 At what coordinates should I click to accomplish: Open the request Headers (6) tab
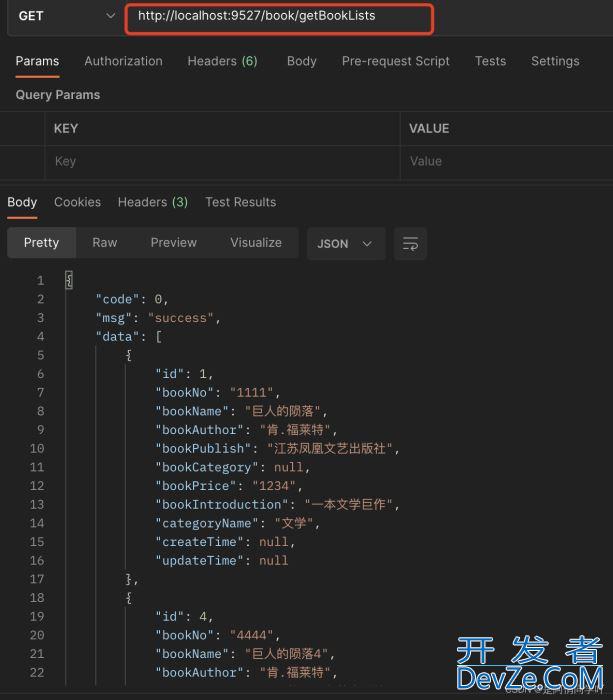(x=222, y=61)
